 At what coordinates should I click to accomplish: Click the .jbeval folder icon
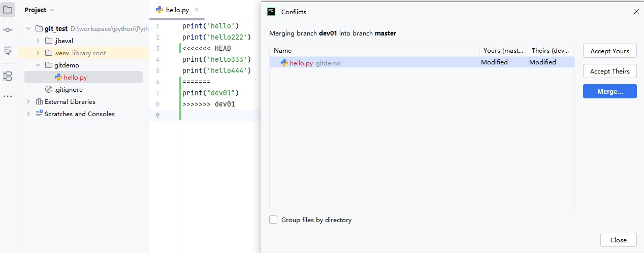[x=49, y=41]
